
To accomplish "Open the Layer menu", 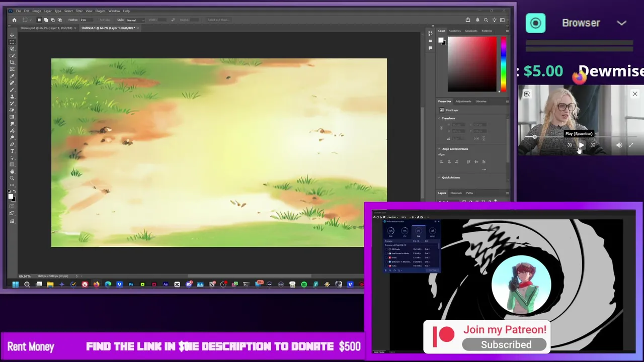I will pyautogui.click(x=48, y=11).
